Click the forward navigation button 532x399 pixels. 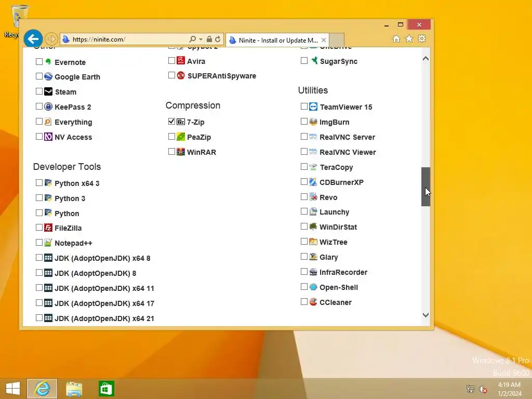51,39
